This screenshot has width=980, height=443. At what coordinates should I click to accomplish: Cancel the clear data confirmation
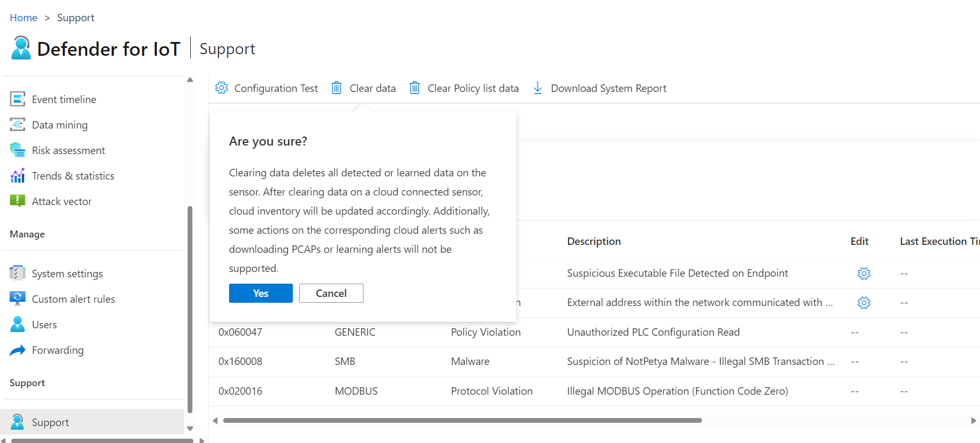click(x=331, y=293)
